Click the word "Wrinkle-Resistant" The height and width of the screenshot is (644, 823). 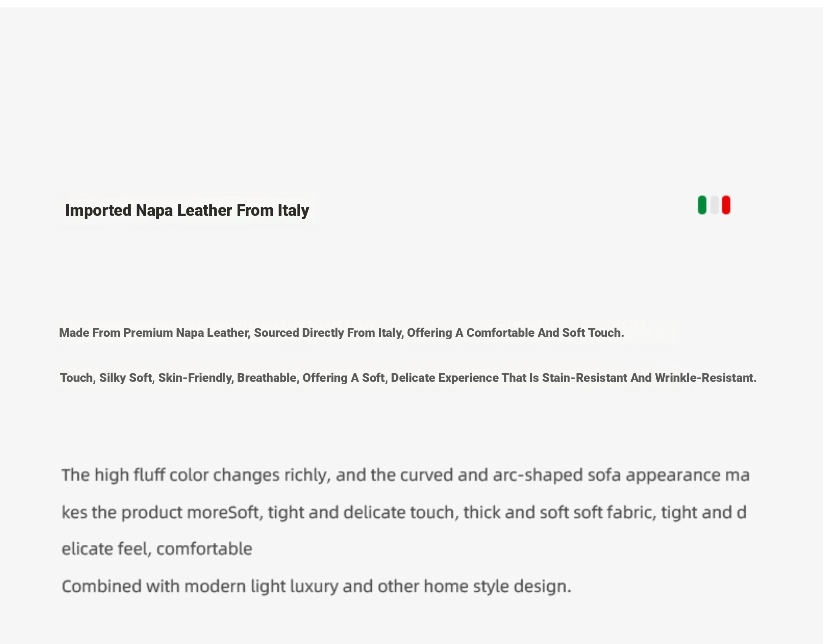pyautogui.click(x=706, y=378)
